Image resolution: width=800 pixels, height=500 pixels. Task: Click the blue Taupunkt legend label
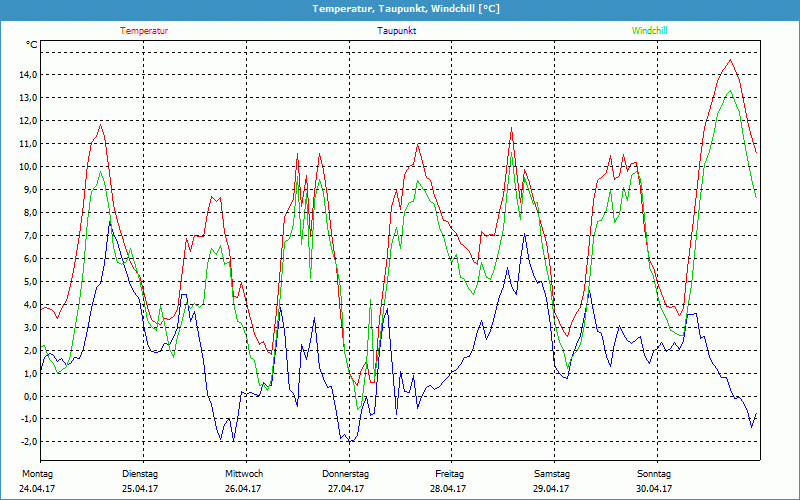(396, 31)
